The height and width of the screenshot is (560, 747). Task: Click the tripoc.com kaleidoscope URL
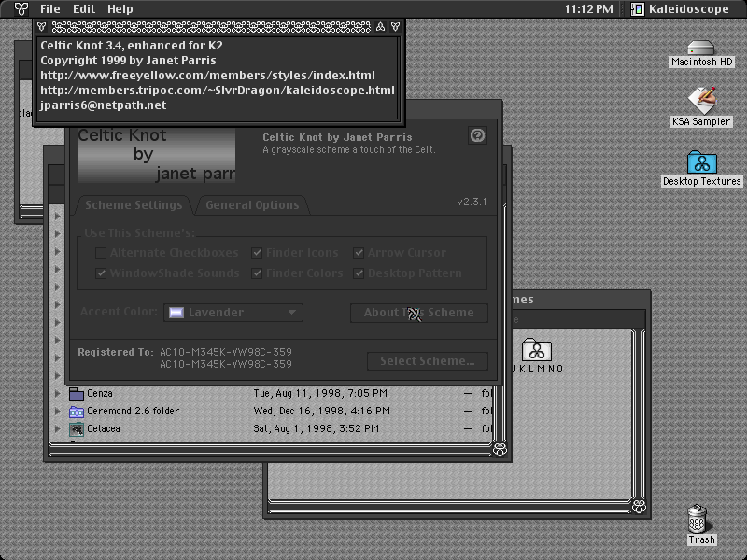point(218,91)
